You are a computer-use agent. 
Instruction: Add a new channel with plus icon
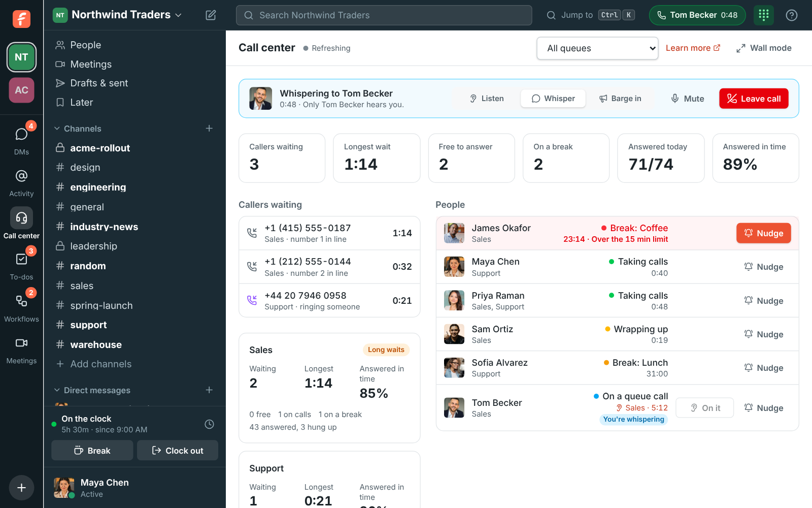pyautogui.click(x=209, y=129)
